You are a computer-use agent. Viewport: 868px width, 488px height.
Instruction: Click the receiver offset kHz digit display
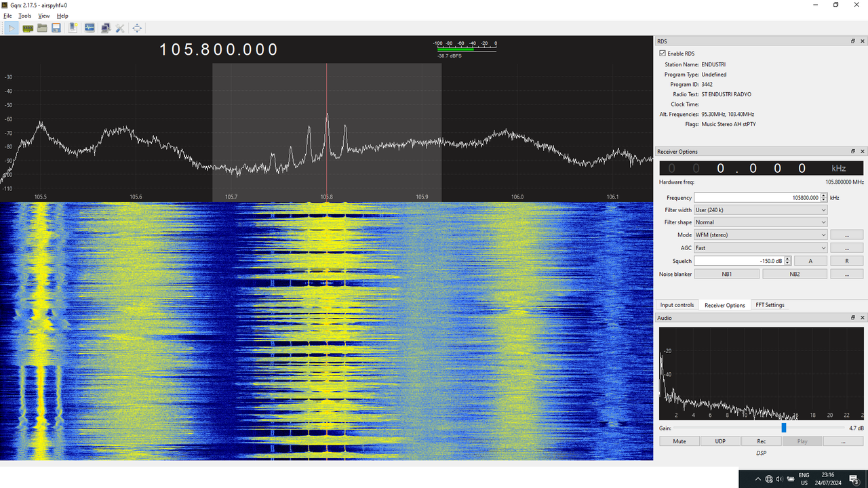(761, 168)
